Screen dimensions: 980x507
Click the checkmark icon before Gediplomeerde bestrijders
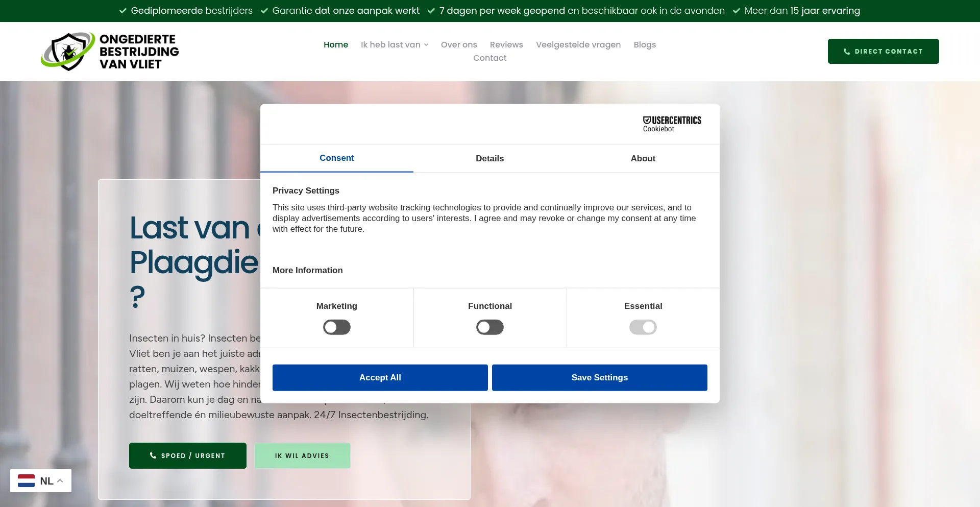[122, 10]
